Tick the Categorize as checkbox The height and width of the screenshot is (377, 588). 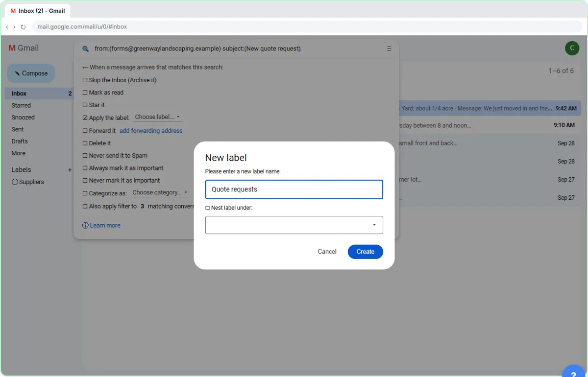click(85, 193)
